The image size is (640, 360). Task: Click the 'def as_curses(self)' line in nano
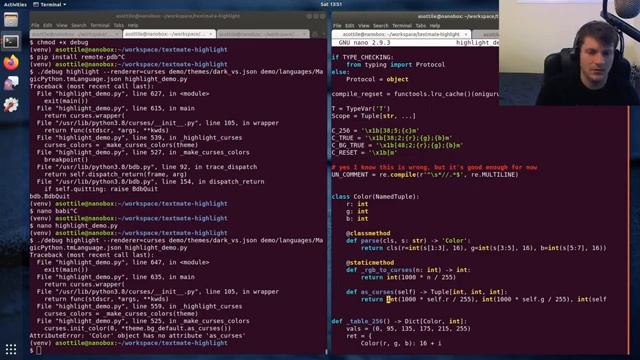(x=427, y=292)
